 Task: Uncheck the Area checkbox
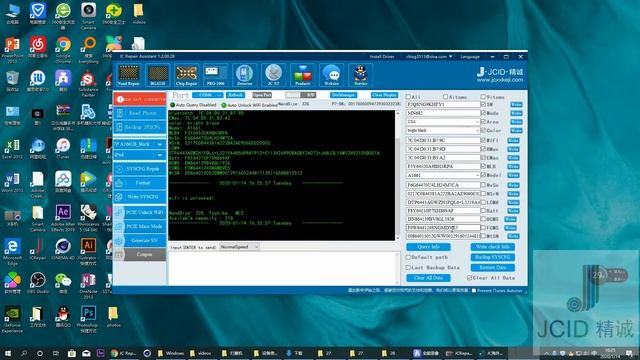pos(483,122)
